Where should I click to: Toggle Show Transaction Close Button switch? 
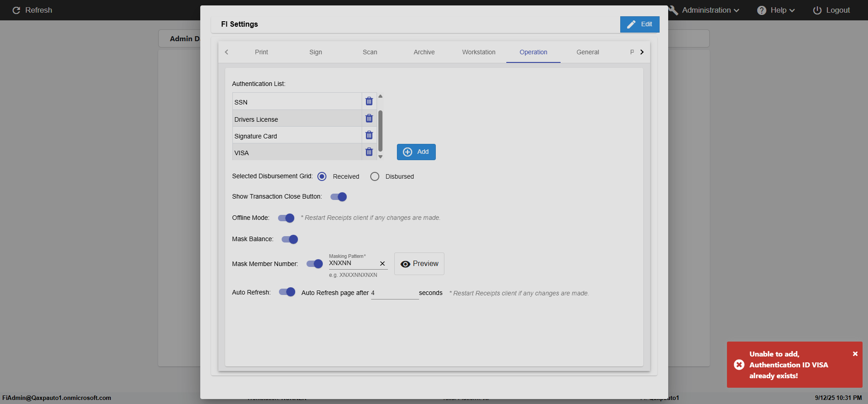pos(339,197)
